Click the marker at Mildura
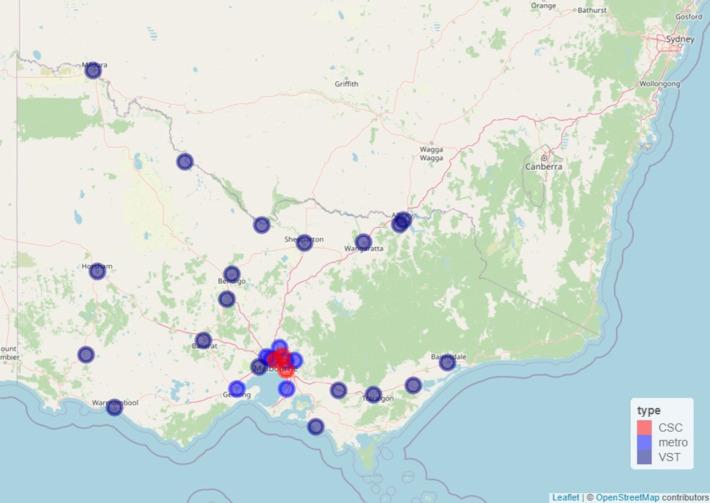Viewport: 710px width, 503px height. (x=93, y=70)
